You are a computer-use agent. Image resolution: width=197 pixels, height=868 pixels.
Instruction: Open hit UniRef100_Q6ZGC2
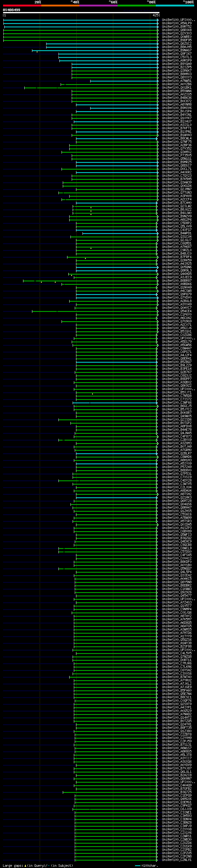pos(177,43)
